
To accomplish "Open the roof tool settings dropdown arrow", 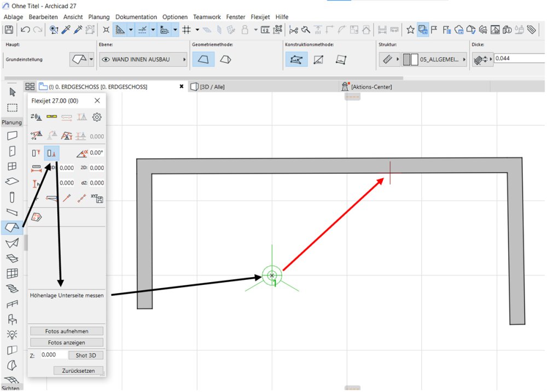I will 91,59.
